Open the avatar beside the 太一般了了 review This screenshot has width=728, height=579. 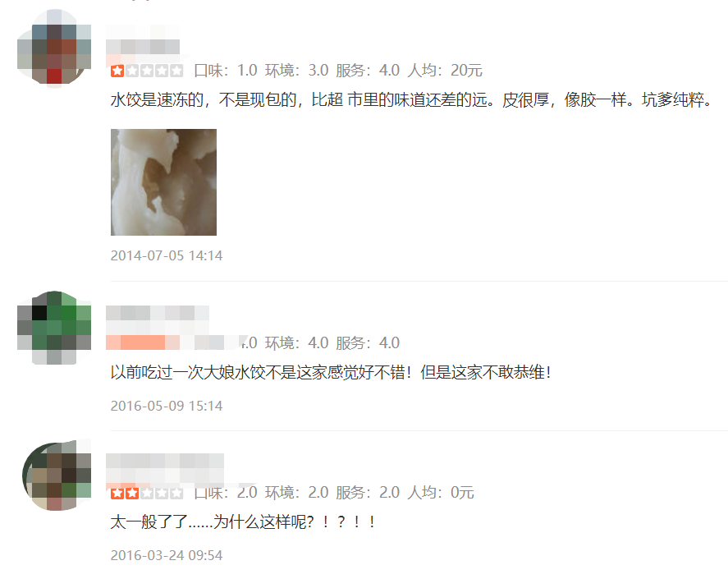coord(56,476)
